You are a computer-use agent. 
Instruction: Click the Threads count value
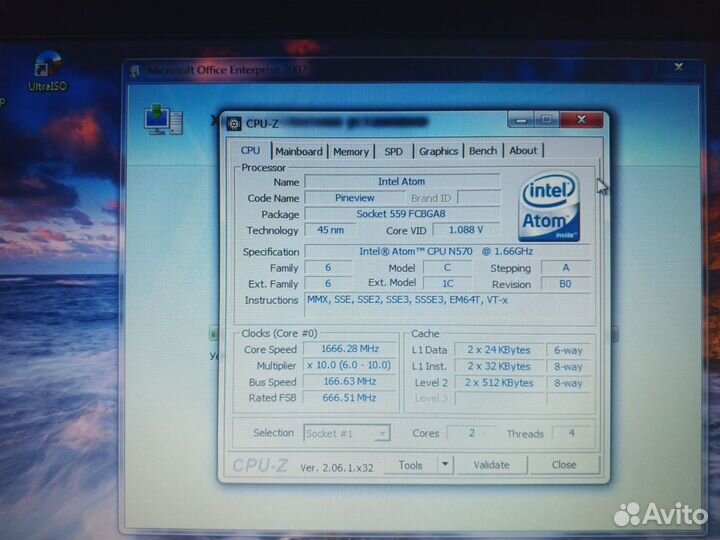[x=572, y=433]
